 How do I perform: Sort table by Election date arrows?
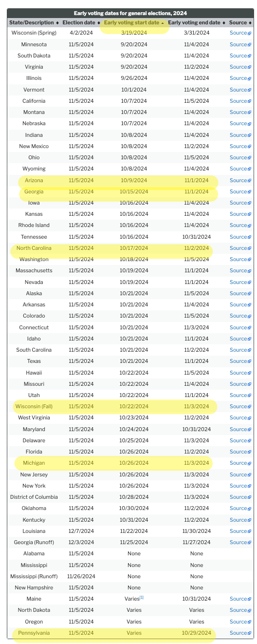click(99, 23)
